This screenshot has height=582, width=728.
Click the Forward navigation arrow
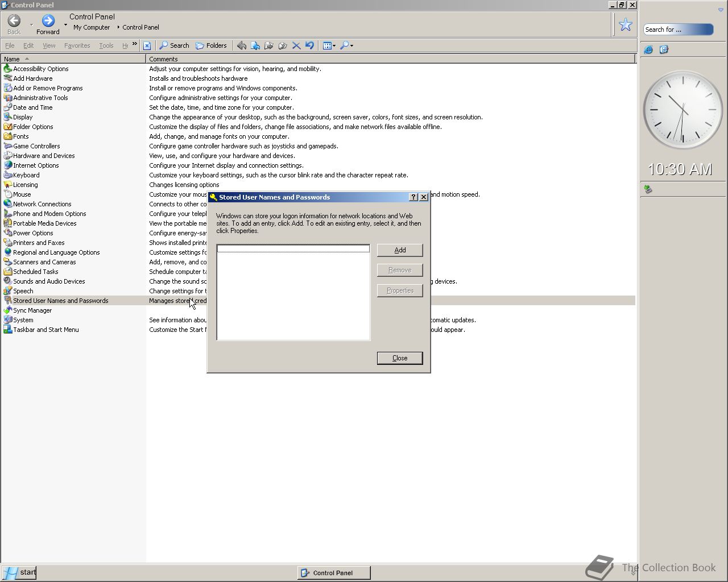(x=48, y=21)
